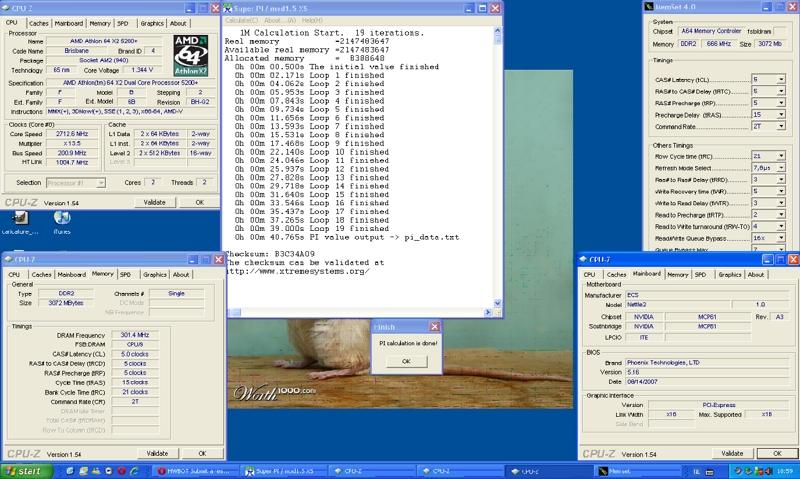Image resolution: width=800 pixels, height=479 pixels.
Task: Click Super PI horizontal scrollbar right arrow
Action: [487, 312]
